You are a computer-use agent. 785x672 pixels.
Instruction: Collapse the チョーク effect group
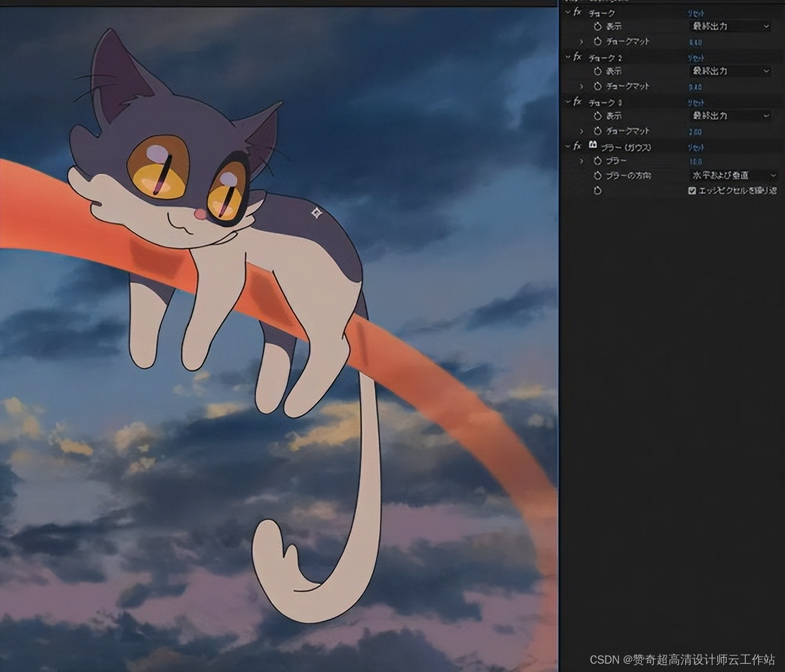[567, 12]
